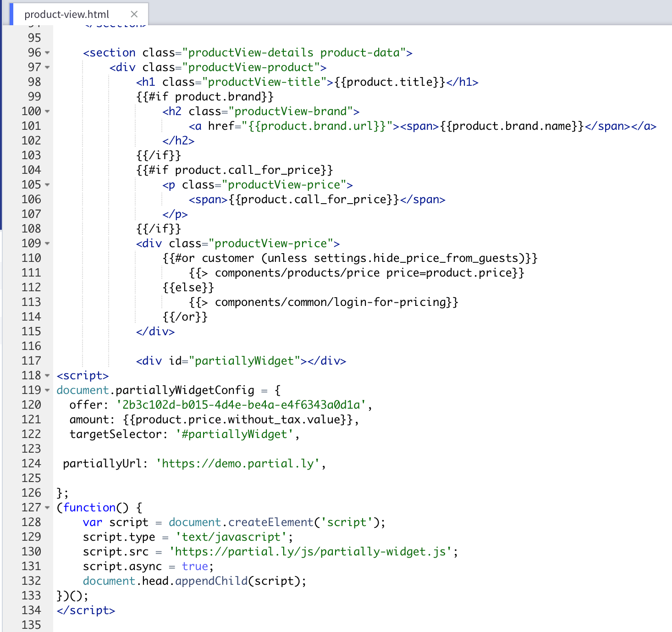Click the 'text/javascript' string
Viewport: 672px width, 632px height.
(x=231, y=537)
